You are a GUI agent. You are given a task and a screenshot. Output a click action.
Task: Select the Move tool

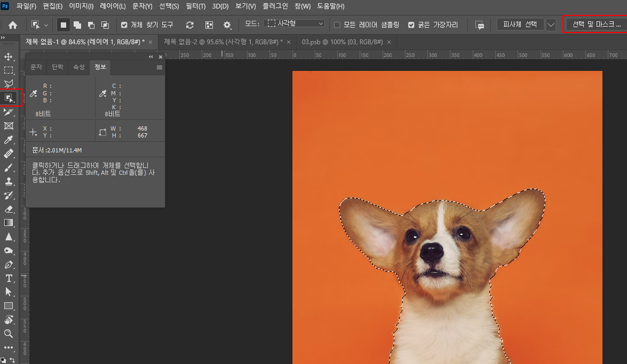pos(9,56)
